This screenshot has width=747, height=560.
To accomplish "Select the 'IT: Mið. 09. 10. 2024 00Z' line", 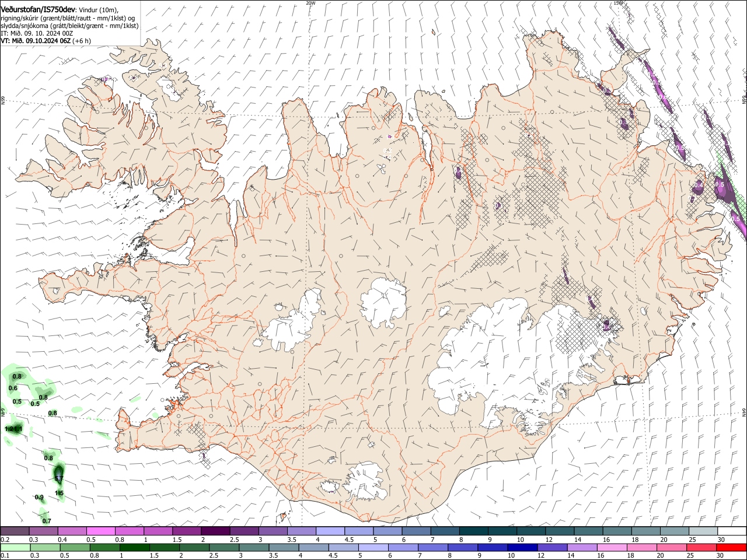I will [x=37, y=33].
